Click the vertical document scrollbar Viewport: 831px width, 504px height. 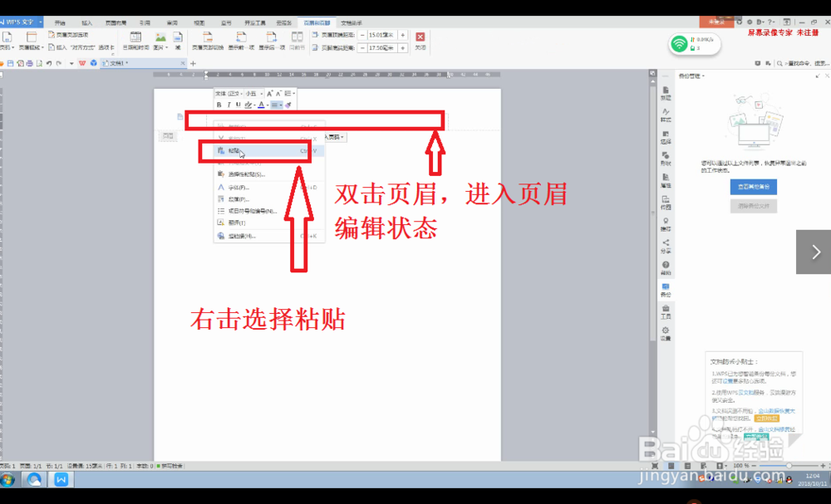(x=653, y=212)
